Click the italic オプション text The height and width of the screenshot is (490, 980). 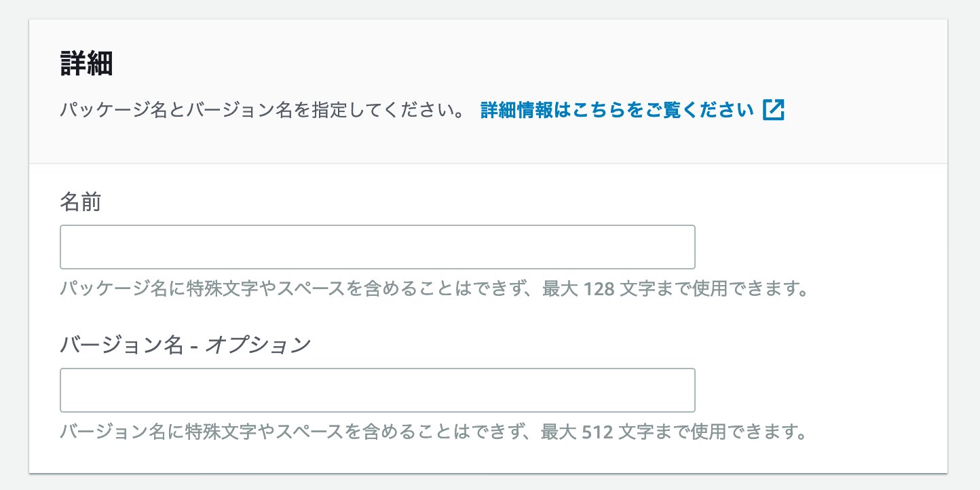[x=258, y=345]
